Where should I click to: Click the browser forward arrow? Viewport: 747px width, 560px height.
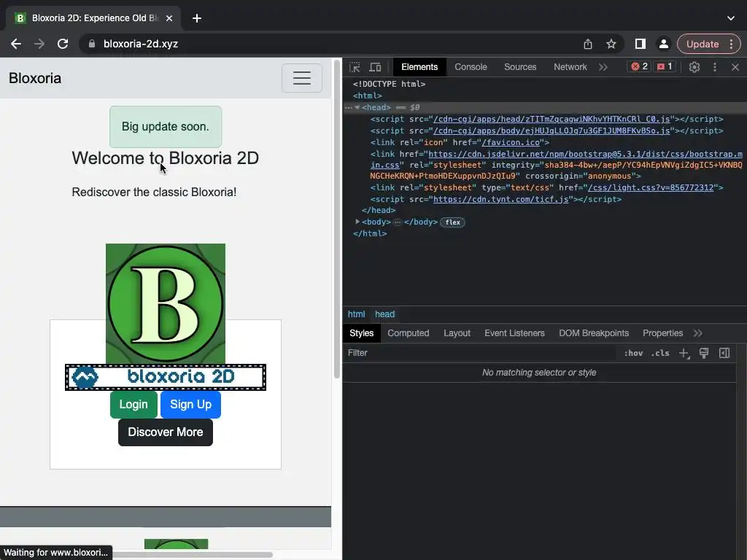[x=39, y=44]
